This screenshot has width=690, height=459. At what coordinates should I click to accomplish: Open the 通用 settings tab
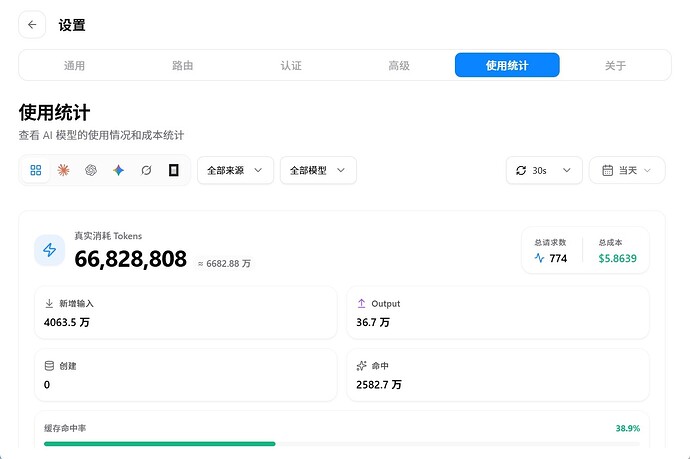[x=74, y=66]
